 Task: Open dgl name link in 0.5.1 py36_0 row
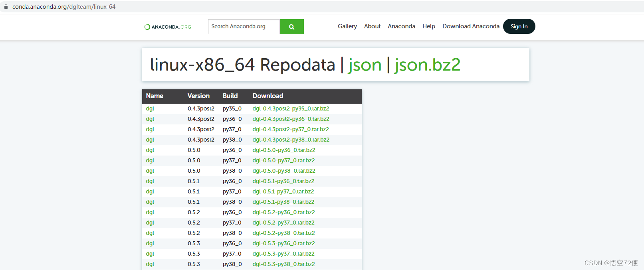[x=150, y=181]
